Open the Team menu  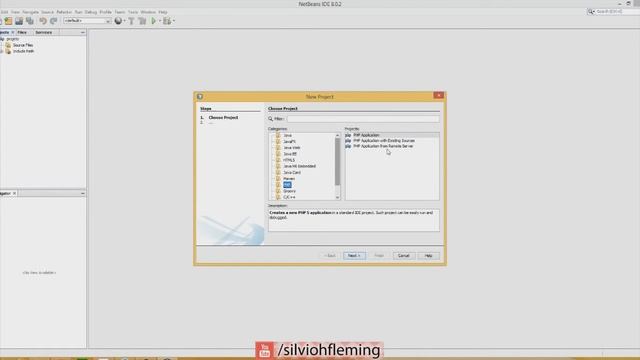pyautogui.click(x=120, y=12)
